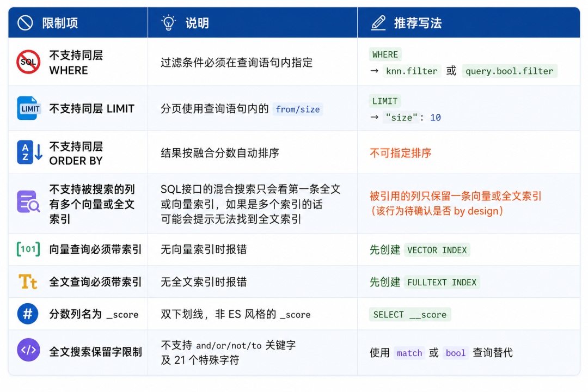Click the purple code brackets icon

(28, 350)
